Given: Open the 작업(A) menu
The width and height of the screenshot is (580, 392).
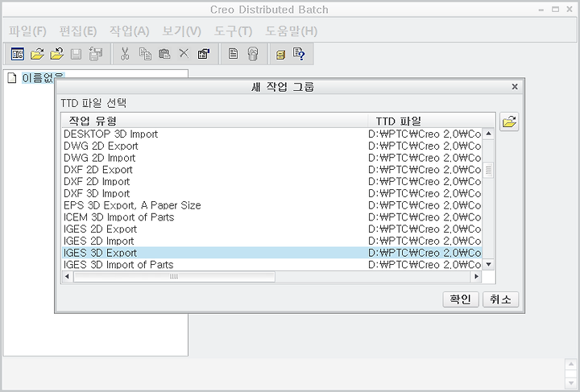Looking at the screenshot, I should pos(130,31).
